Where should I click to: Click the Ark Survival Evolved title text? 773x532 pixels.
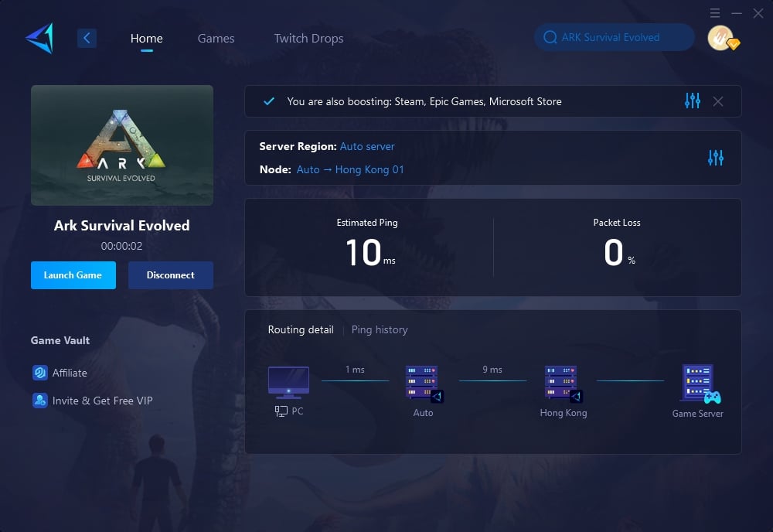pos(122,225)
